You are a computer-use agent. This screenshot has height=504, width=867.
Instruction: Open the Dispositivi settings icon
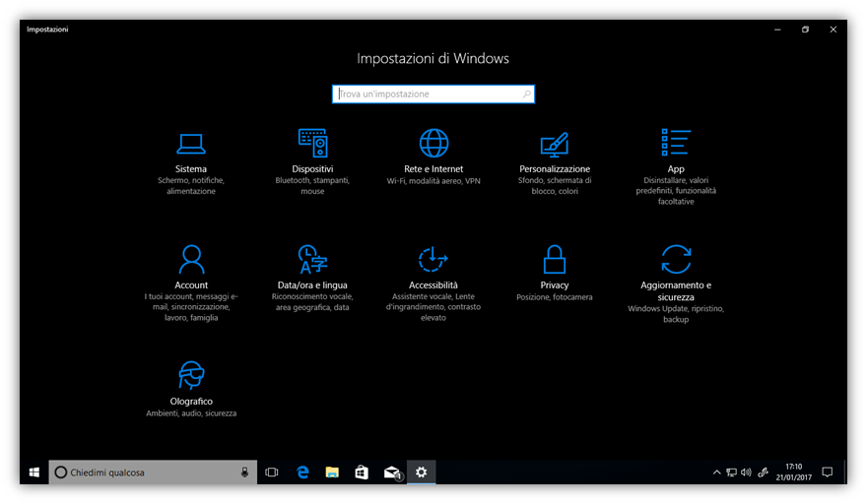pos(312,144)
